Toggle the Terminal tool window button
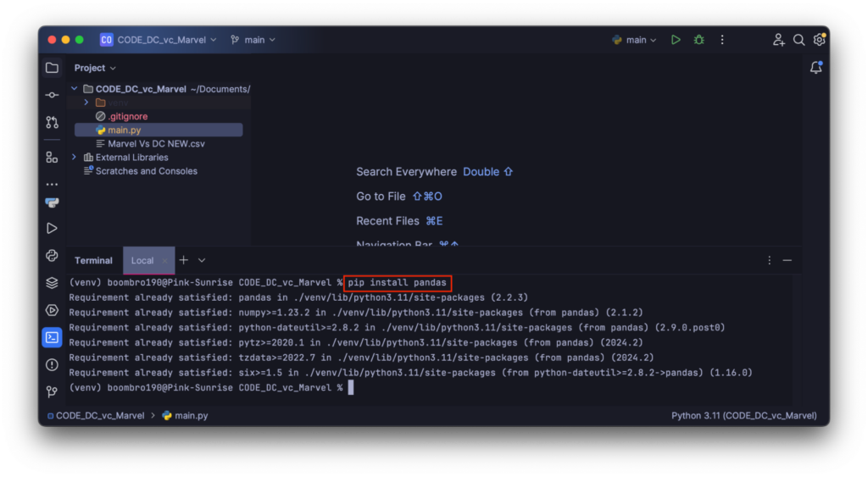 (52, 337)
